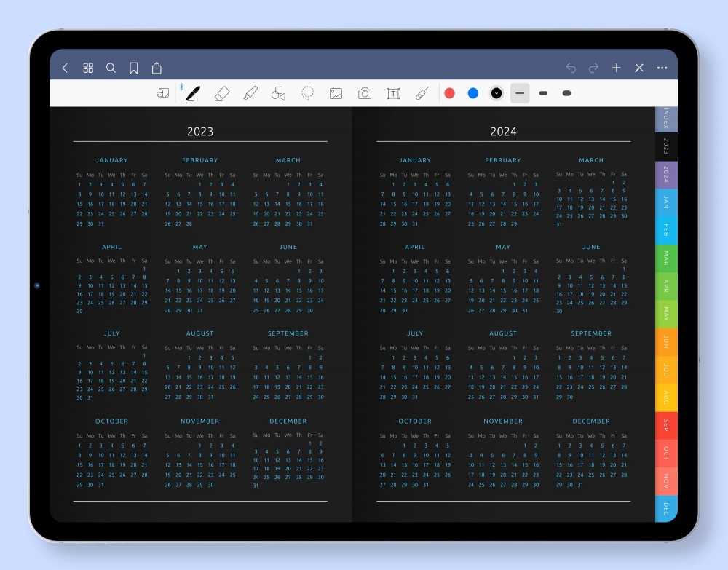The image size is (728, 570).
Task: Open the page thumbnails grid view
Action: [88, 68]
